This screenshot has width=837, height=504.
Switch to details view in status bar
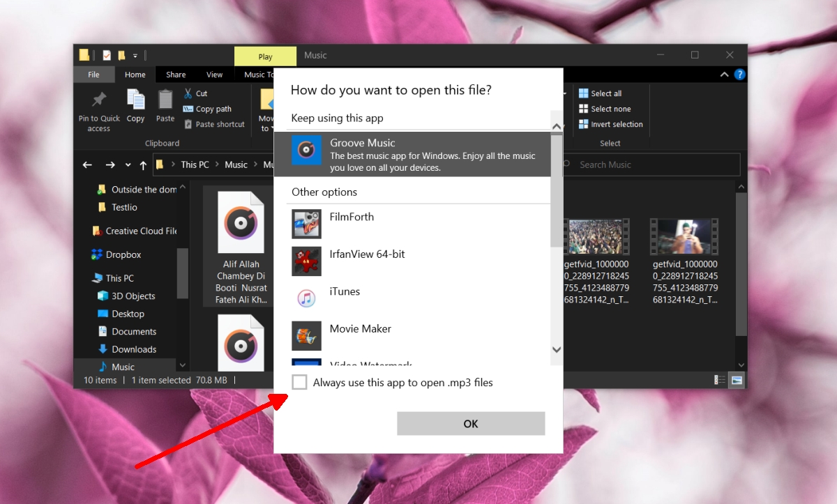(x=720, y=380)
